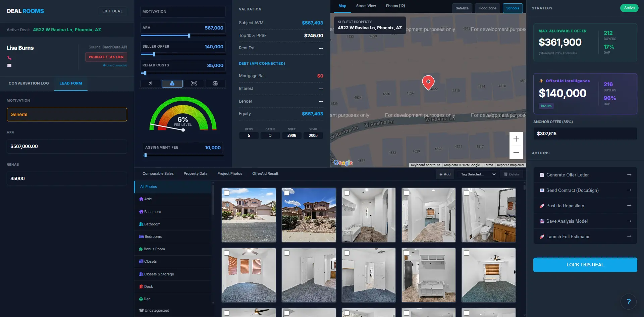Select the running person motivation icon
Image resolution: width=644 pixels, height=317 pixels.
[x=151, y=84]
